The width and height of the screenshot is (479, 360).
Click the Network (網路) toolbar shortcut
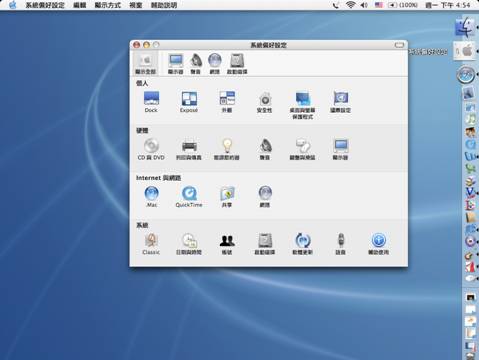(x=215, y=64)
